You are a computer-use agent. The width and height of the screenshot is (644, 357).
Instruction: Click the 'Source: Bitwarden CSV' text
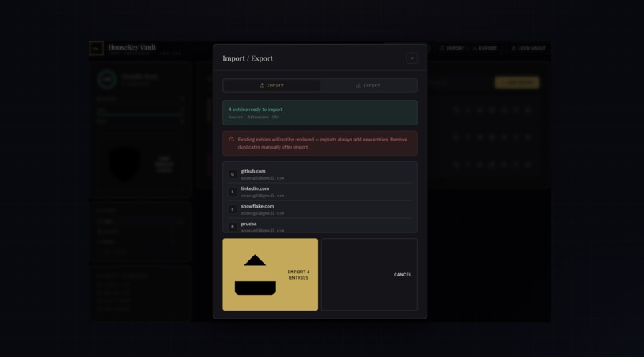253,117
